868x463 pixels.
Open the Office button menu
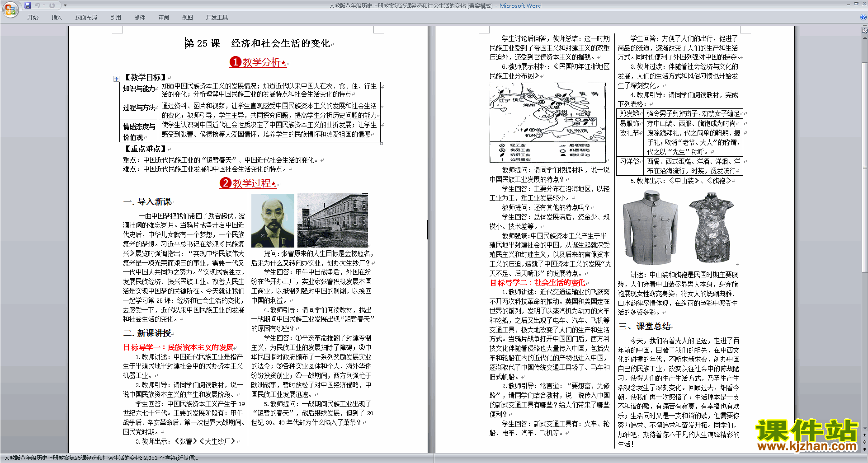pos(10,9)
